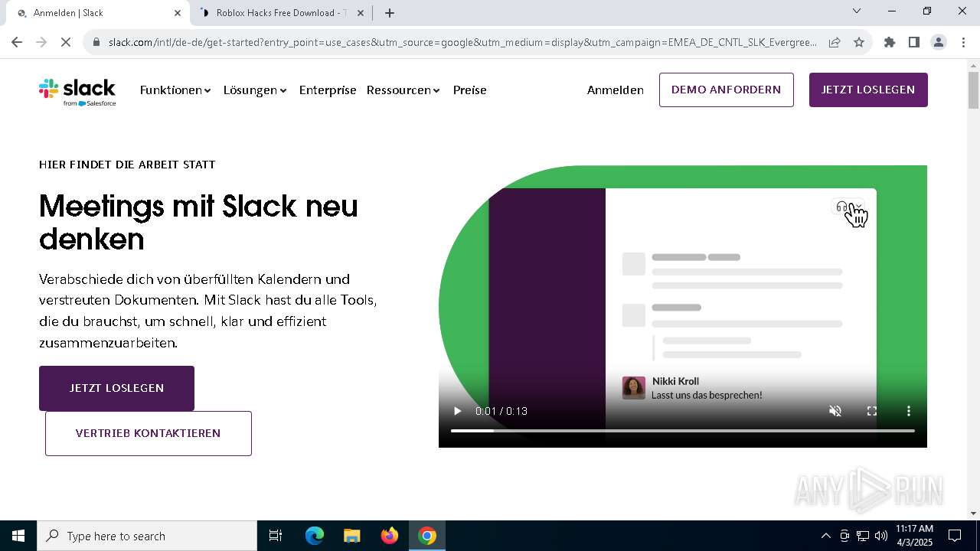
Task: Open Chrome profile avatar
Action: (x=939, y=42)
